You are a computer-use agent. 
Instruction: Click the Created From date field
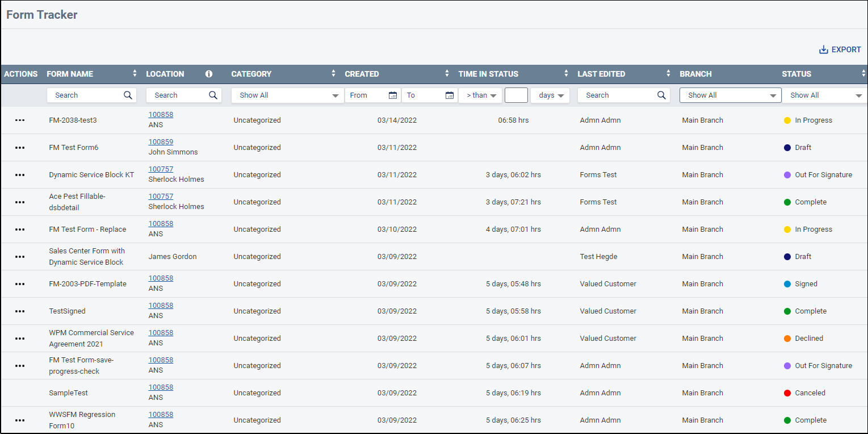[373, 95]
